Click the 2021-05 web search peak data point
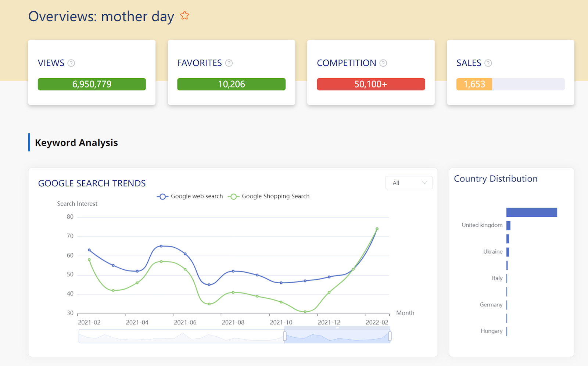Screen dimensions: 588x366 [161, 246]
